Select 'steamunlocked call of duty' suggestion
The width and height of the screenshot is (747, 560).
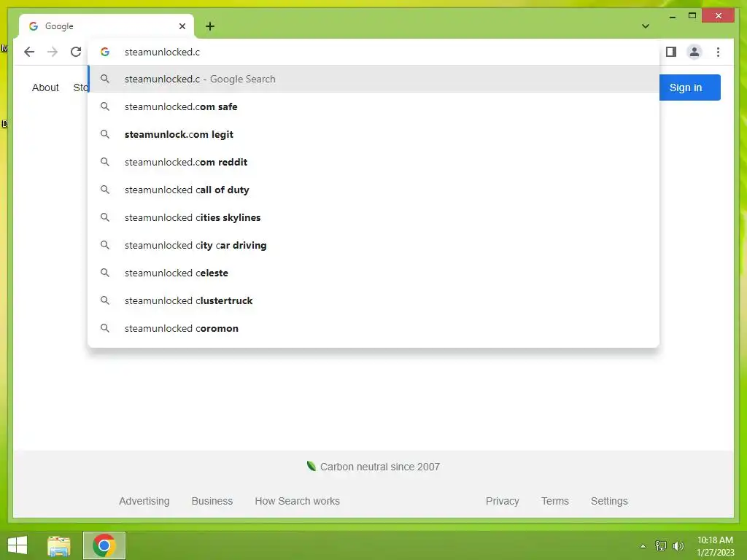click(x=373, y=190)
